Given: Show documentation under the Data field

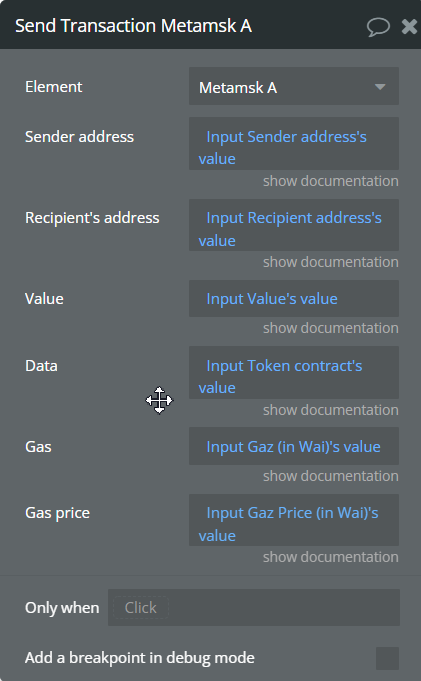Looking at the screenshot, I should [x=330, y=410].
